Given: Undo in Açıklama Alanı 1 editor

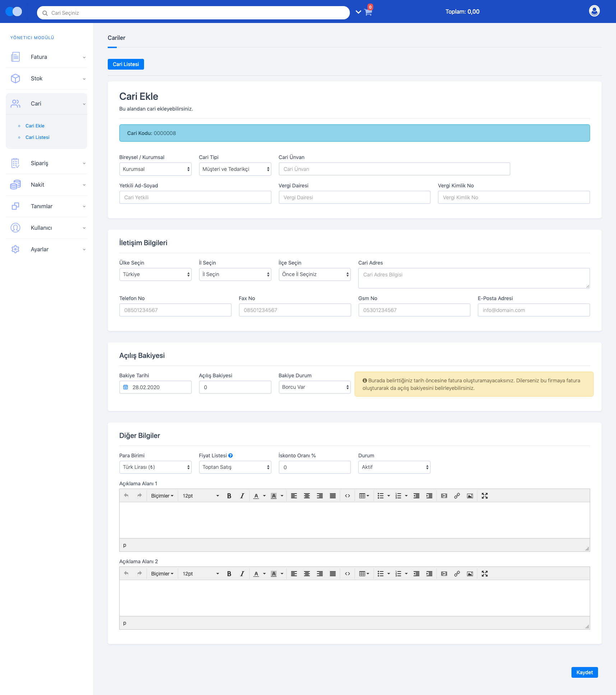Looking at the screenshot, I should (x=126, y=495).
